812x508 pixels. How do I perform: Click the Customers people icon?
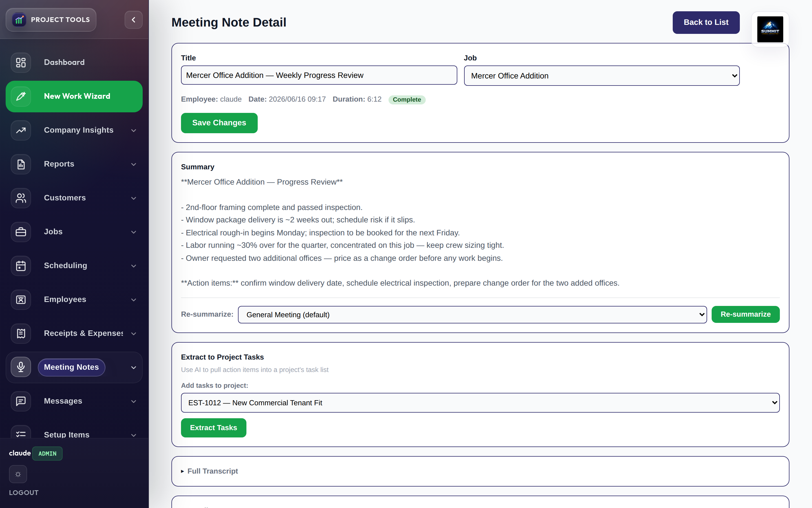click(21, 198)
